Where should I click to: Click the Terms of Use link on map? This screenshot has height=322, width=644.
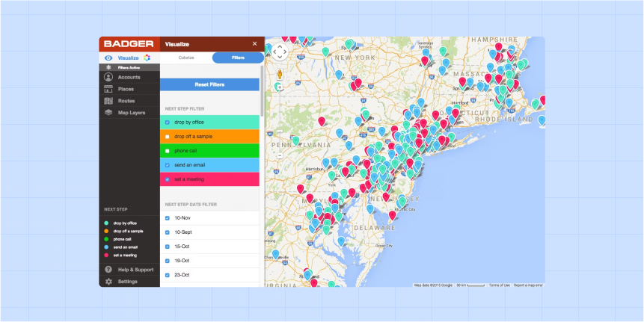pyautogui.click(x=500, y=285)
